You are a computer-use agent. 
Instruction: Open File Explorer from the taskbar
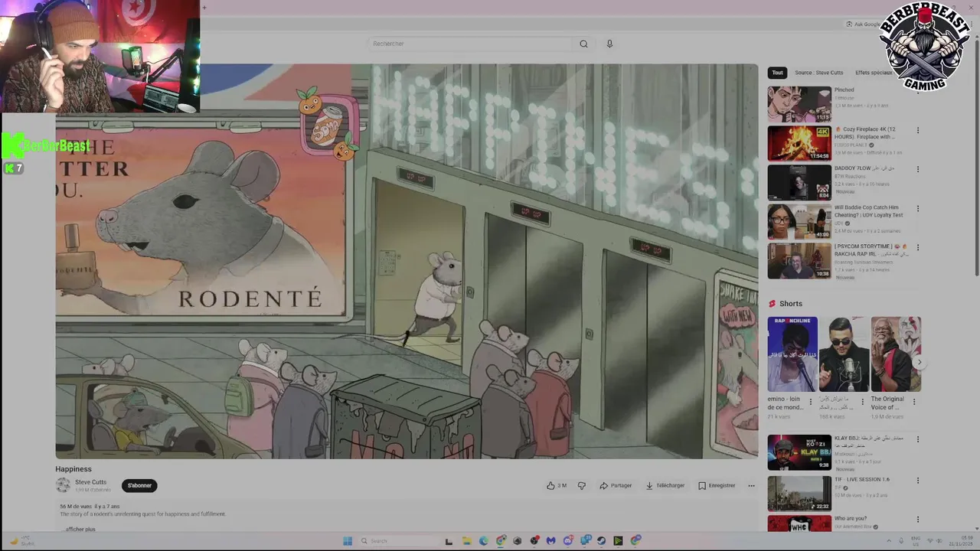pos(466,541)
